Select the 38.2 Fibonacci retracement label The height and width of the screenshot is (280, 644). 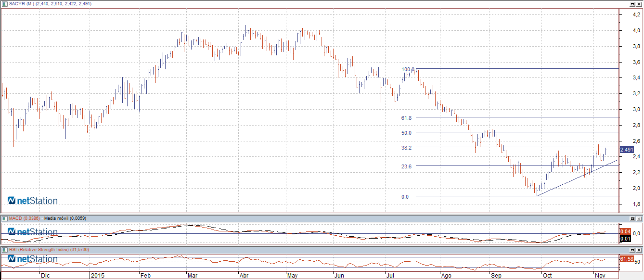[x=406, y=148]
